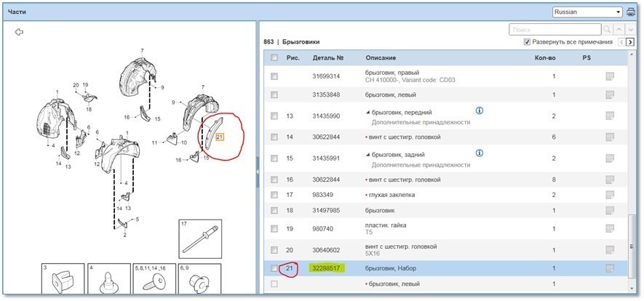
Task: Open the Russian language dropdown
Action: pyautogui.click(x=588, y=12)
